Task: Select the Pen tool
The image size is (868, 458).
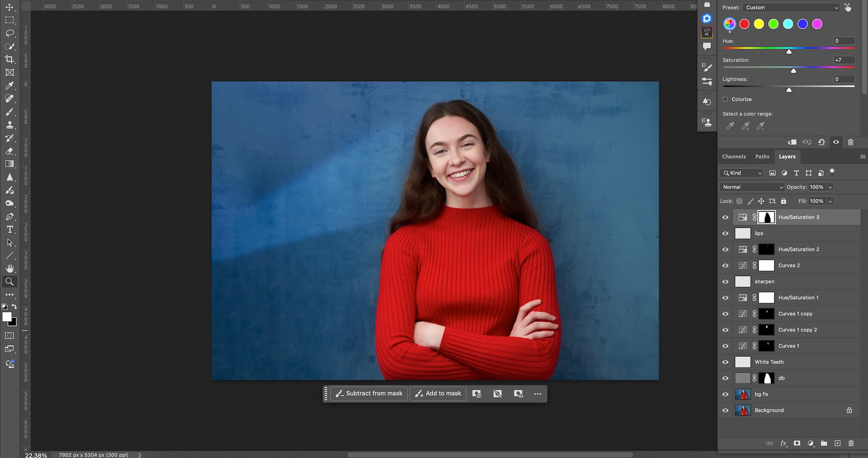Action: (9, 216)
